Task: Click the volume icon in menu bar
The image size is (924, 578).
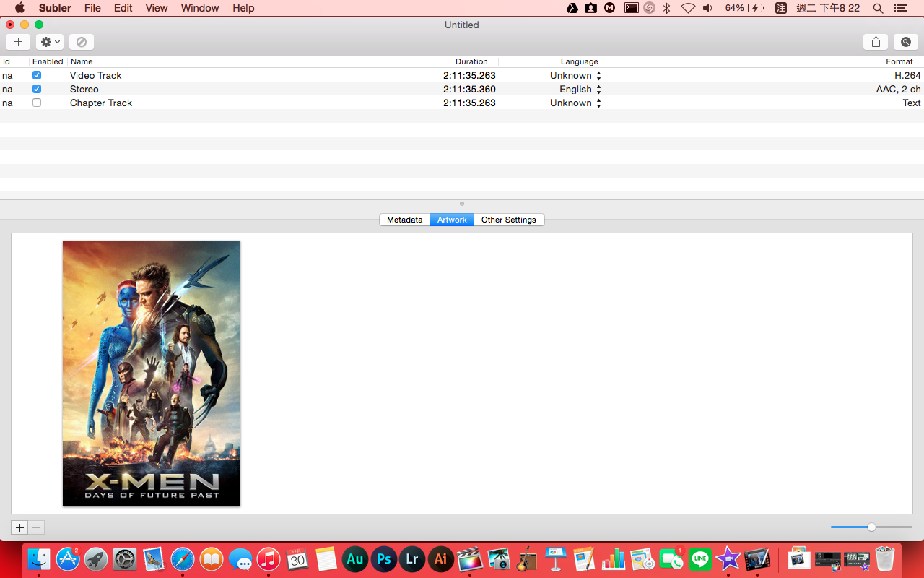Action: 708,8
